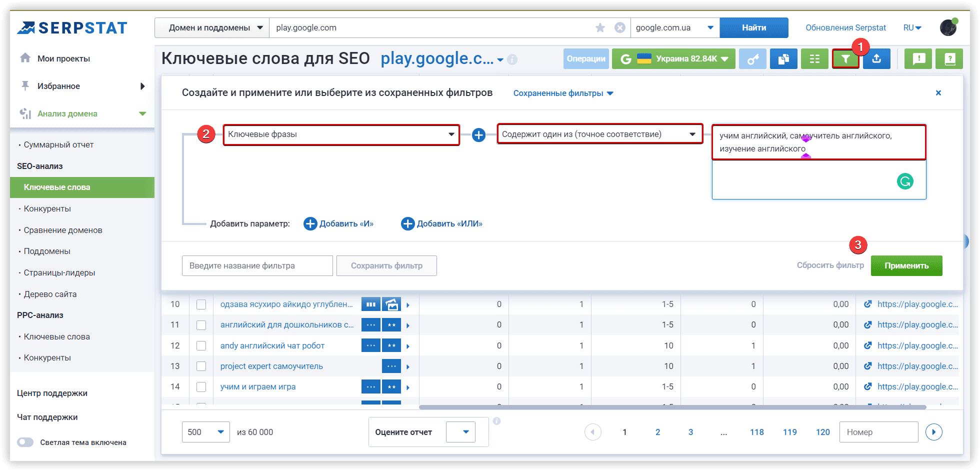Image resolution: width=980 pixels, height=471 pixels.
Task: Collapse the 'Анализ домена' section
Action: [x=142, y=114]
